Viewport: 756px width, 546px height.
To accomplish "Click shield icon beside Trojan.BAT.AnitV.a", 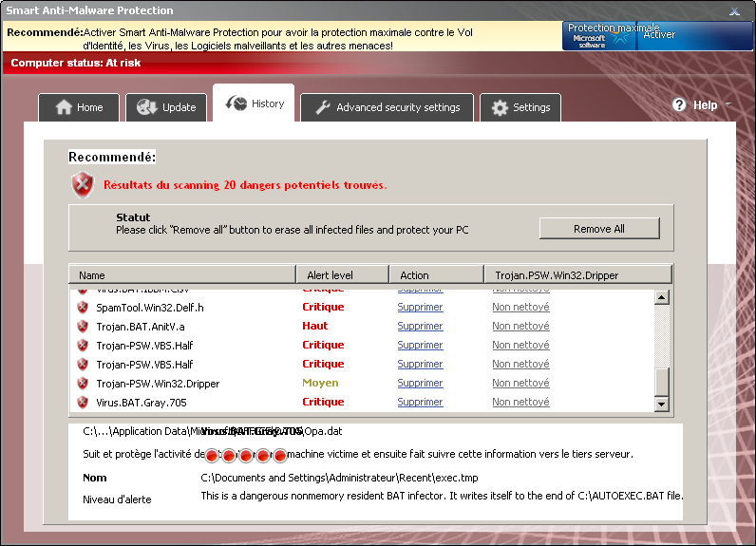I will click(x=83, y=327).
